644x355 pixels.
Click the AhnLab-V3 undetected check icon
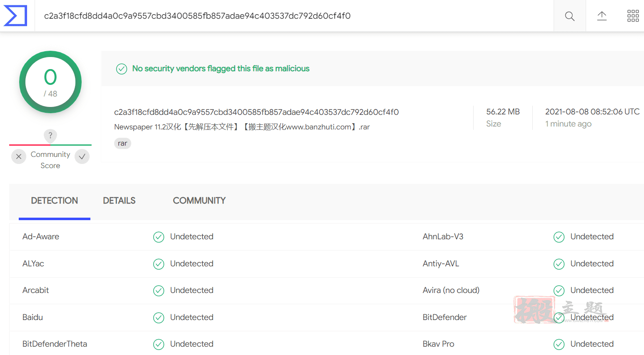click(x=559, y=237)
